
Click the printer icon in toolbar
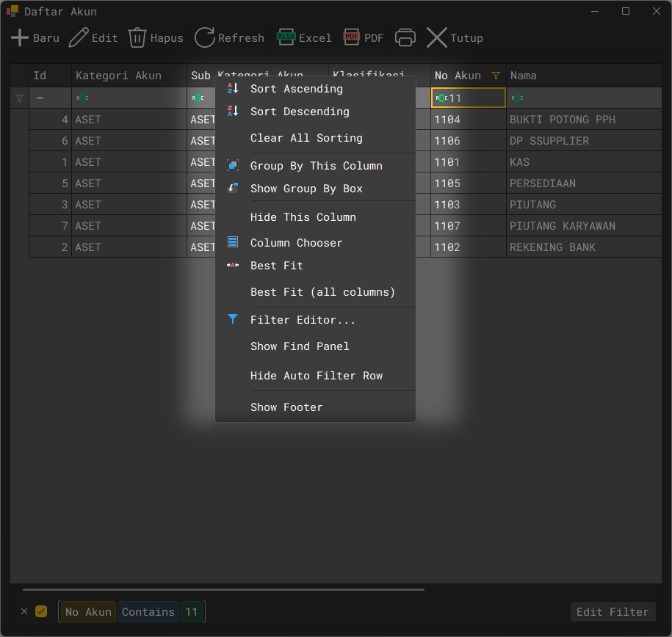(x=405, y=37)
